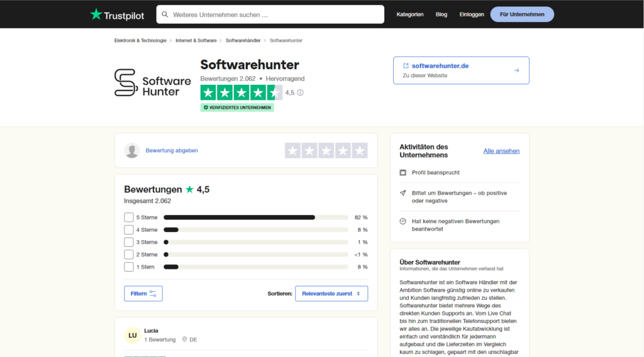Image resolution: width=644 pixels, height=357 pixels.
Task: Click the Internet & Software breadcrumb
Action: coord(196,41)
